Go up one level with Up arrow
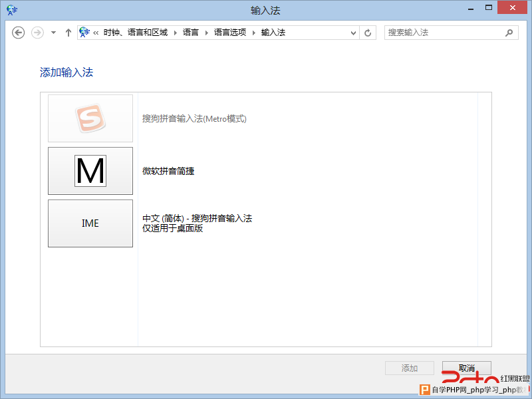Viewport: 532px width, 399px height. 68,33
